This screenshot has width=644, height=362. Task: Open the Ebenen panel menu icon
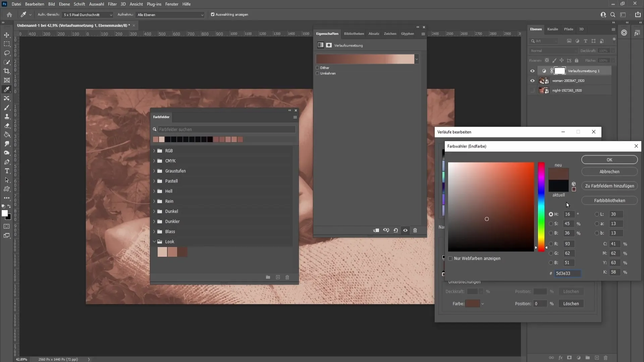pos(613,29)
